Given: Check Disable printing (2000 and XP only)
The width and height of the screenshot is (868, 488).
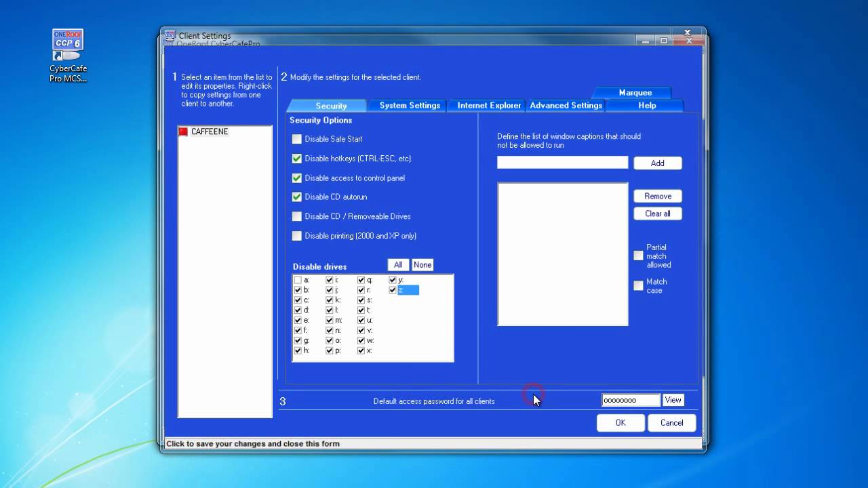Looking at the screenshot, I should click(x=297, y=236).
